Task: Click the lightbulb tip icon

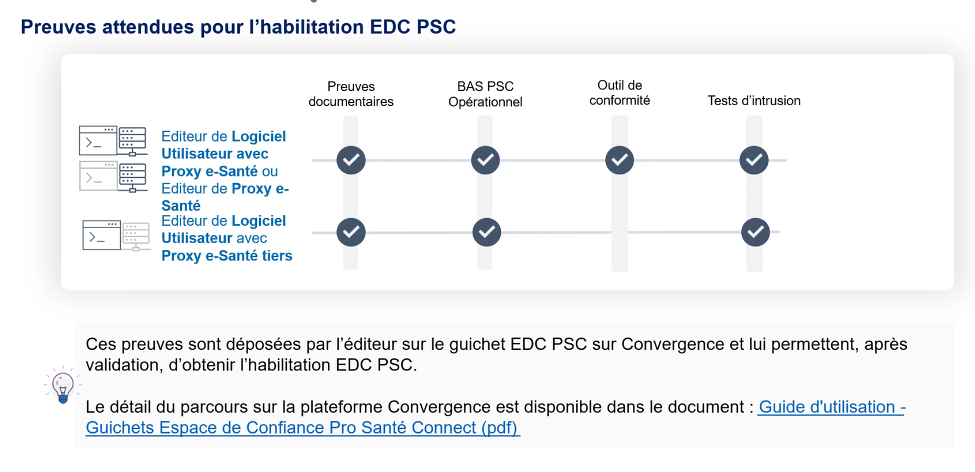Action: (x=61, y=386)
